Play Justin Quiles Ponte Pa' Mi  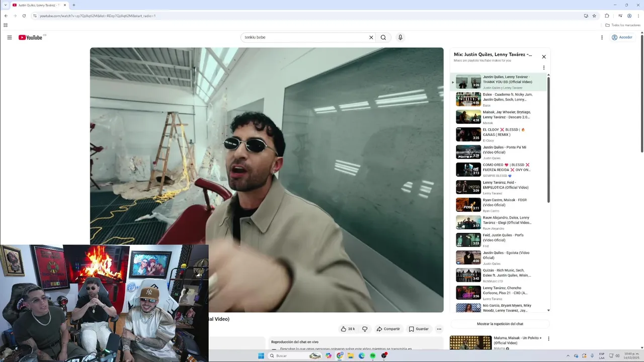coord(498,152)
